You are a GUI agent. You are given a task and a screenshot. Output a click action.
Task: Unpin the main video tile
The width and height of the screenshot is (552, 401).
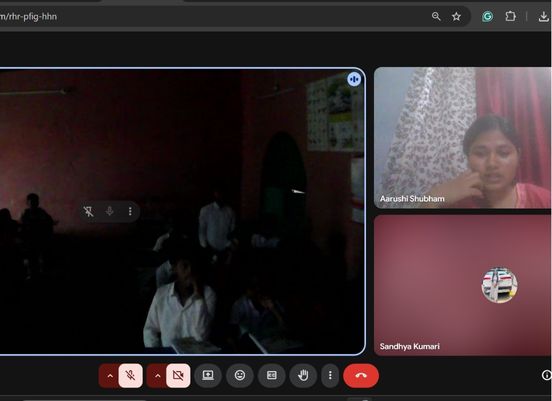coord(88,211)
